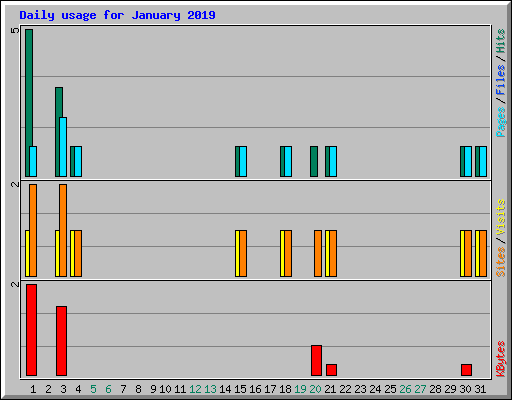This screenshot has height=400, width=512.
Task: Click the orange 'Sites' legend label
Action: 500,262
